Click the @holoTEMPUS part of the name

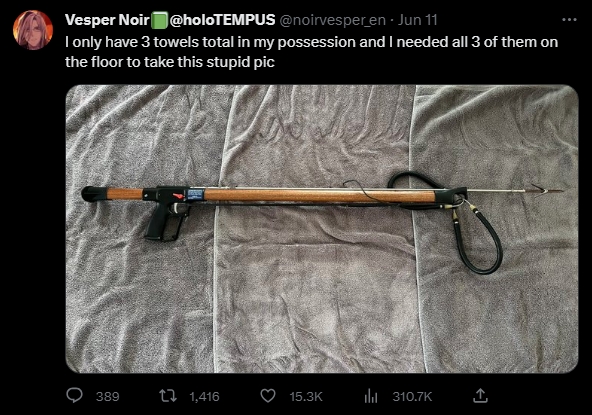point(222,20)
